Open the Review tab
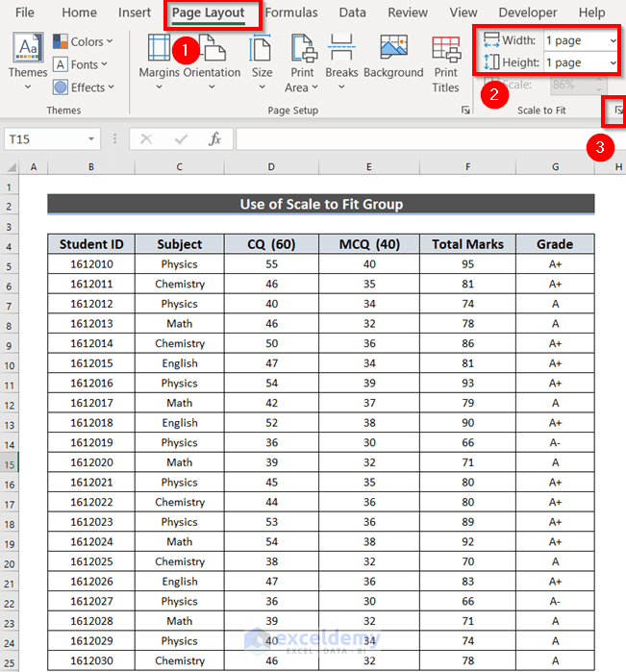The width and height of the screenshot is (626, 672). coord(408,12)
